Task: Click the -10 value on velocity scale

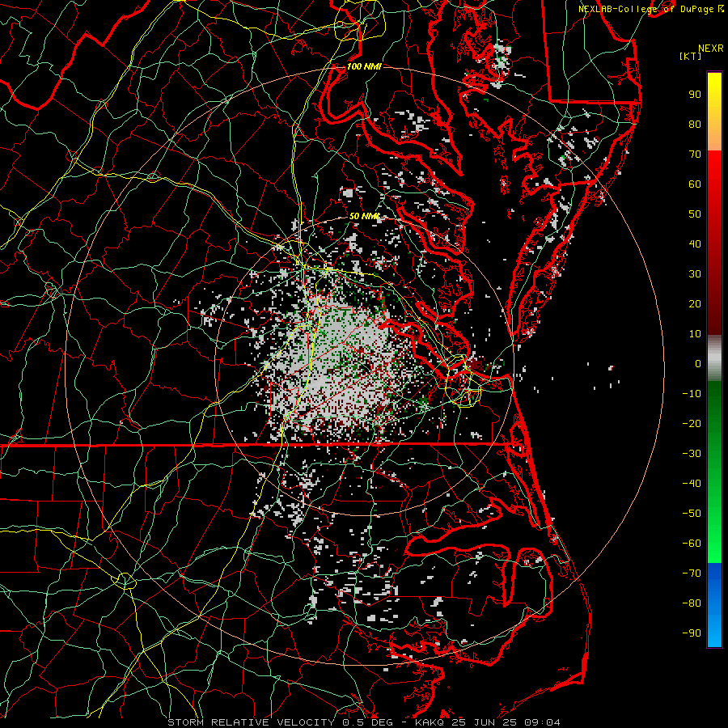Action: 692,394
